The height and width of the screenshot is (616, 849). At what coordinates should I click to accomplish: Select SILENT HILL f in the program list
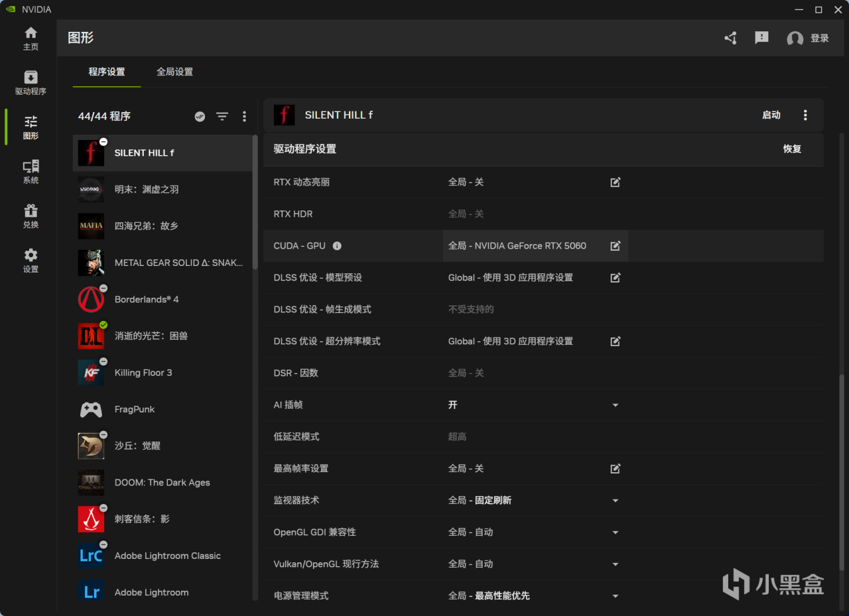163,153
